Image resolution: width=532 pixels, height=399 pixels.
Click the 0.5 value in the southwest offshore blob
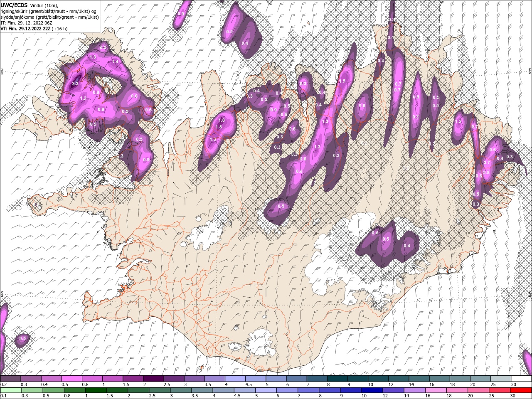pyautogui.click(x=22, y=338)
